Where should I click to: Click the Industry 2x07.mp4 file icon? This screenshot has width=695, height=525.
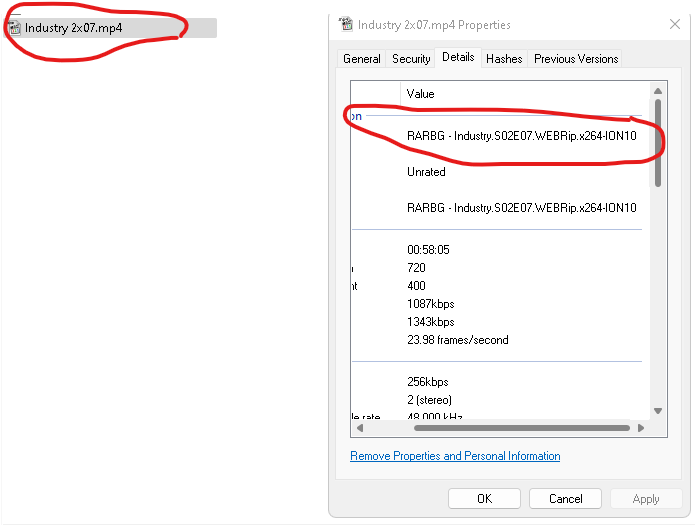(x=15, y=28)
